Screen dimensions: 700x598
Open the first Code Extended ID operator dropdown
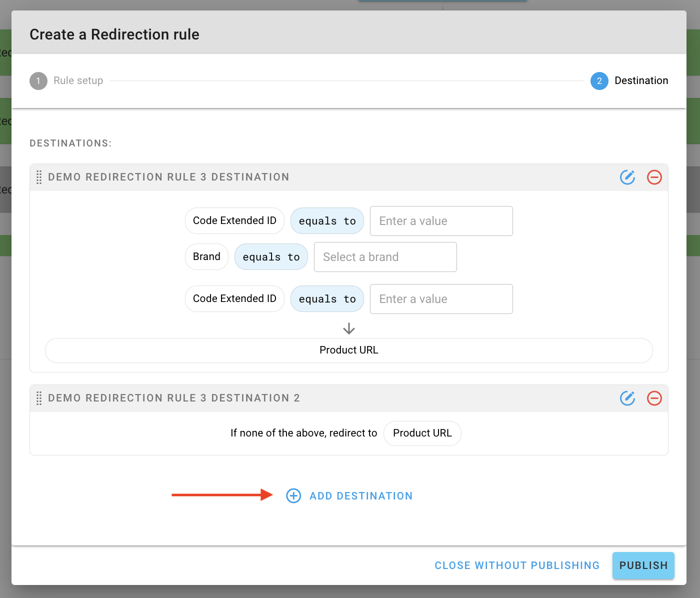(x=327, y=220)
